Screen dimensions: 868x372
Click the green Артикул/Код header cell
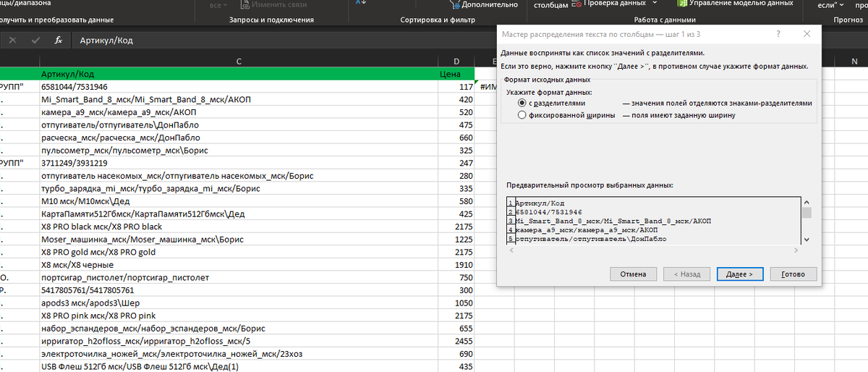point(239,74)
